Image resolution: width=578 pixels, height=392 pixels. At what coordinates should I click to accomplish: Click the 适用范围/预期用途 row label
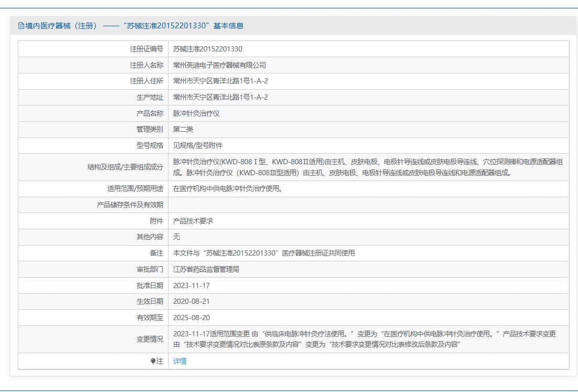pos(135,188)
